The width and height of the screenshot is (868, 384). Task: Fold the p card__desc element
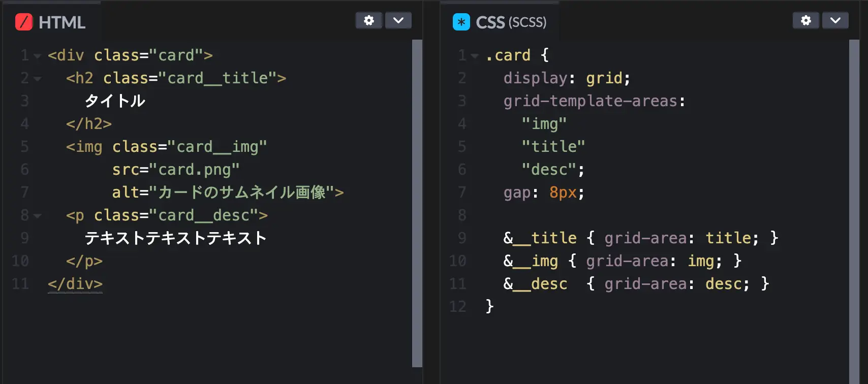37,216
